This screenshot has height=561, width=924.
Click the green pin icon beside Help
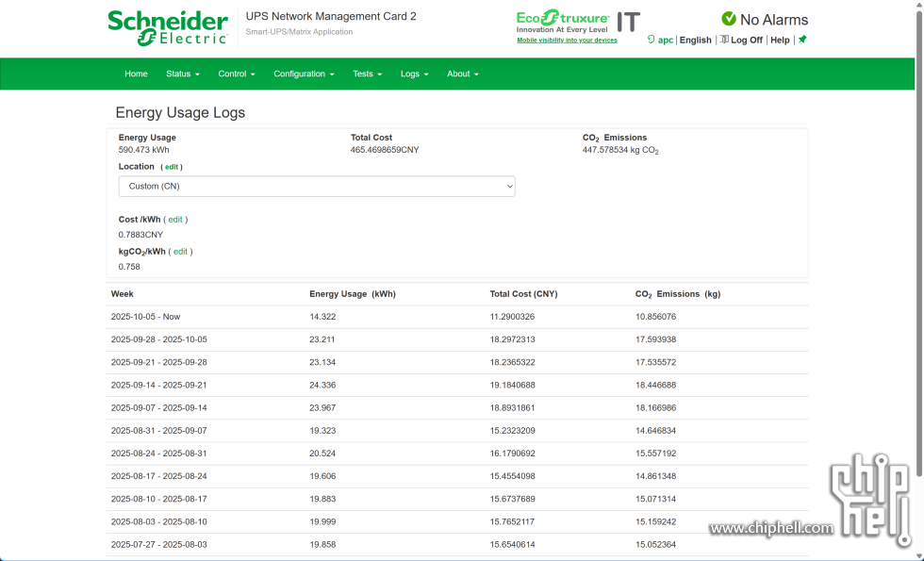coord(802,40)
